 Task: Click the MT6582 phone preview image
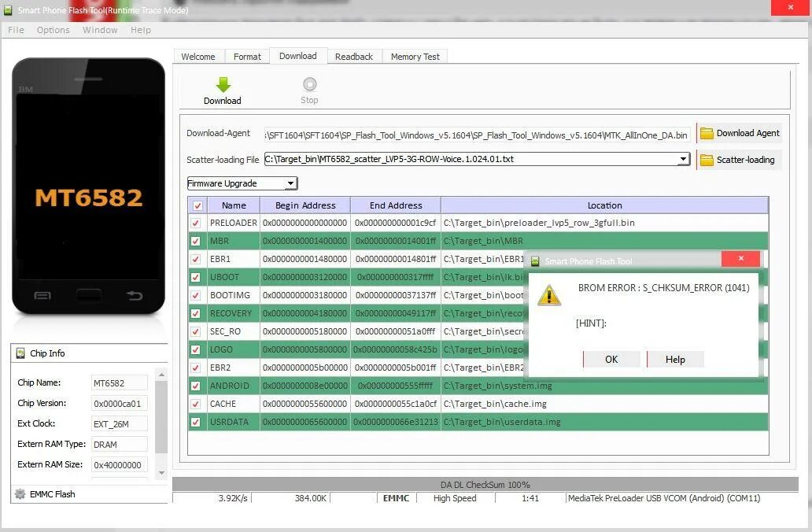click(89, 187)
